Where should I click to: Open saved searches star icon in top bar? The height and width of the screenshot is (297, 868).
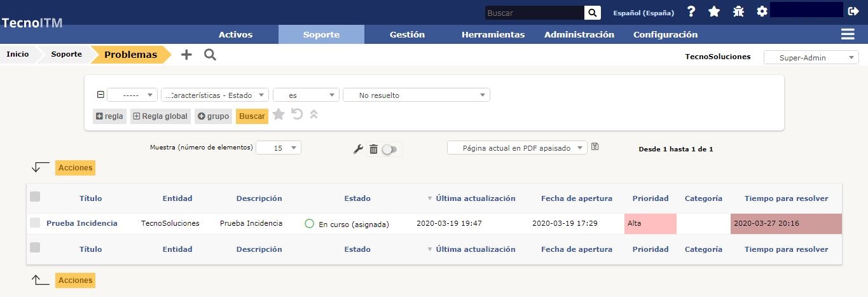coord(714,11)
